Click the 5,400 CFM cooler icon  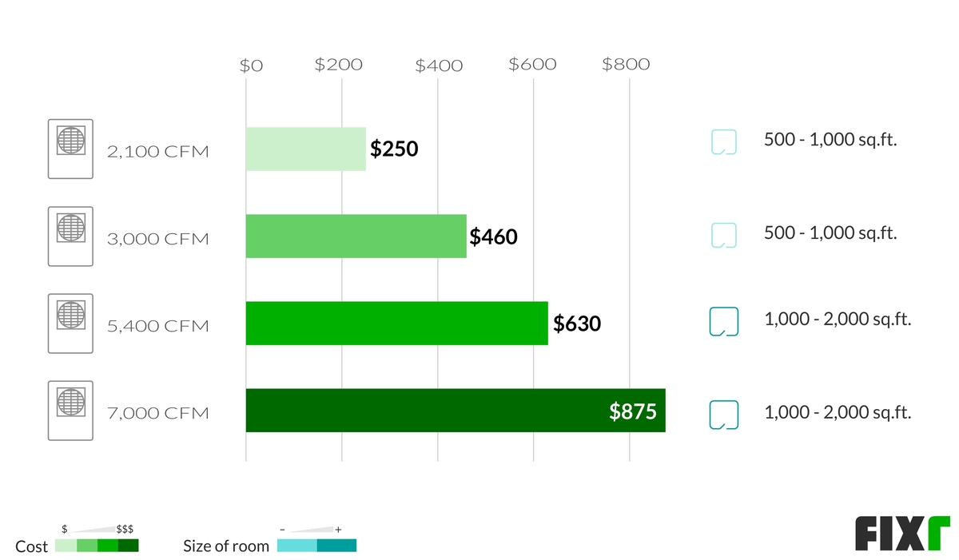click(70, 324)
